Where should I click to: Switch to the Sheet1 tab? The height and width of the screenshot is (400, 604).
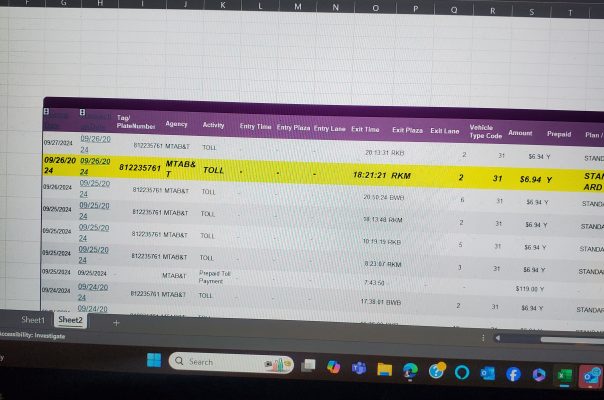click(33, 320)
